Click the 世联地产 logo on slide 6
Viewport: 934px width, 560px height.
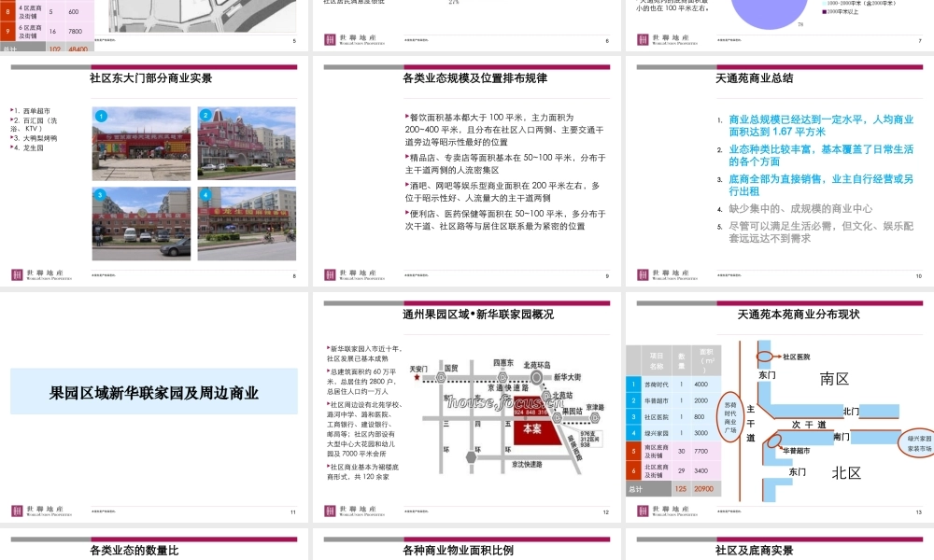click(354, 39)
